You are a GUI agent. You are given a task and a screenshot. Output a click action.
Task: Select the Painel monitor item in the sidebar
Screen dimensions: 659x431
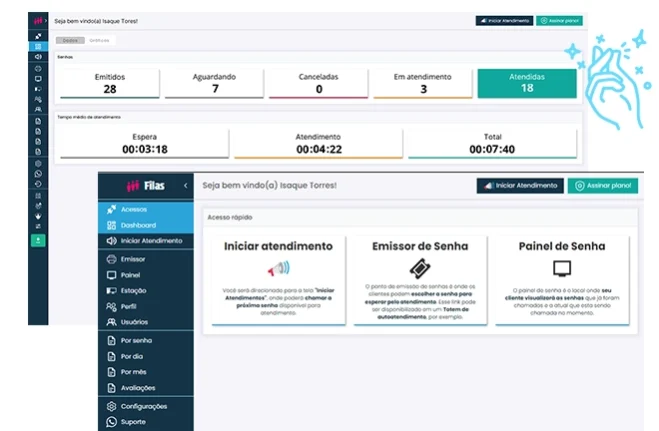tap(130, 274)
